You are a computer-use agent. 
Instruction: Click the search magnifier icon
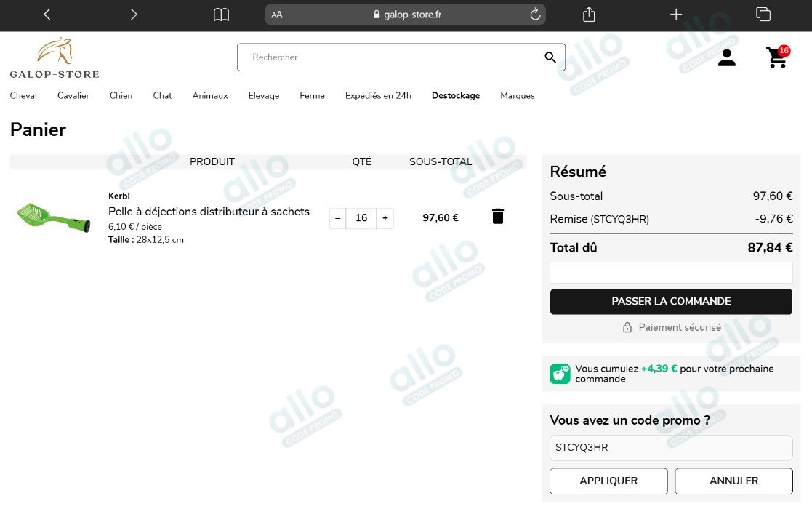pyautogui.click(x=550, y=57)
